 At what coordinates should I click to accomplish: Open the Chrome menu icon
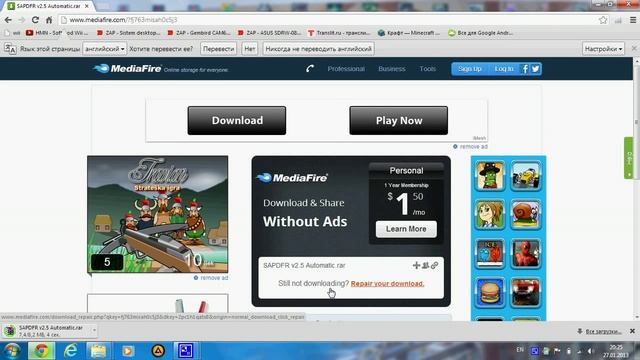pyautogui.click(x=633, y=20)
